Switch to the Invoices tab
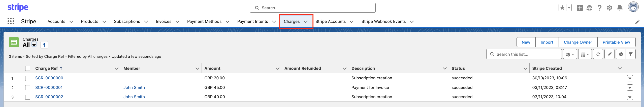 point(164,22)
